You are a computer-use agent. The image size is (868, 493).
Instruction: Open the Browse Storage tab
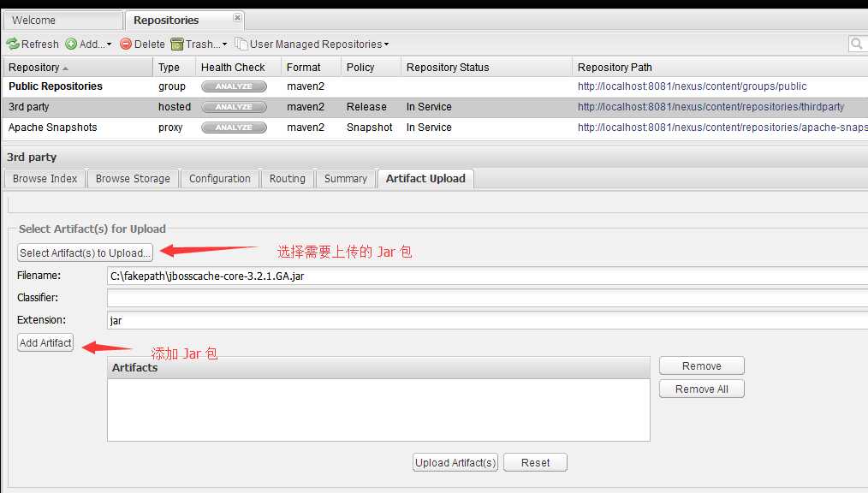133,179
